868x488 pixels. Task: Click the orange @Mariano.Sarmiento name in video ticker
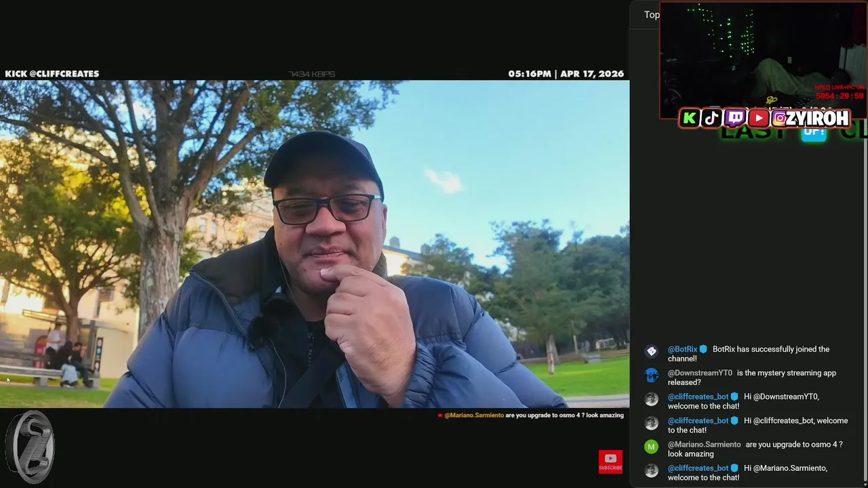[x=474, y=415]
